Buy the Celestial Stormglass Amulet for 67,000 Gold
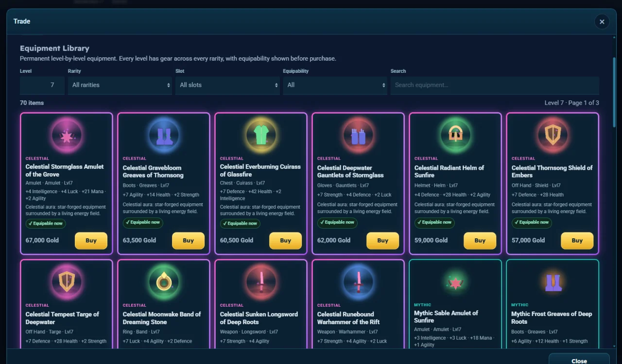622x364 pixels. tap(91, 241)
